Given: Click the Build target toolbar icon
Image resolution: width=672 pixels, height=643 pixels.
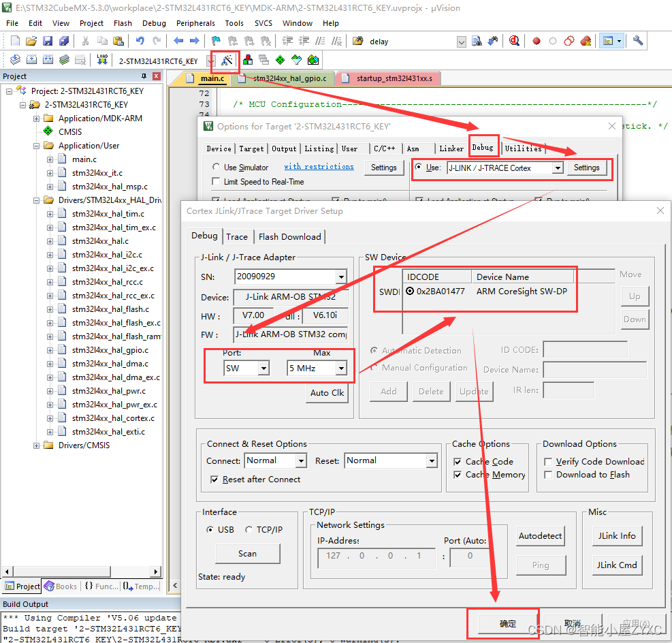Looking at the screenshot, I should (31, 60).
